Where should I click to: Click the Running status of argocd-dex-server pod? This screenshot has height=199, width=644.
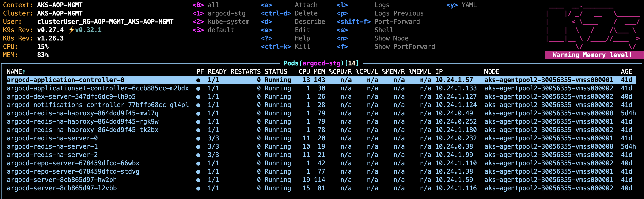point(278,96)
